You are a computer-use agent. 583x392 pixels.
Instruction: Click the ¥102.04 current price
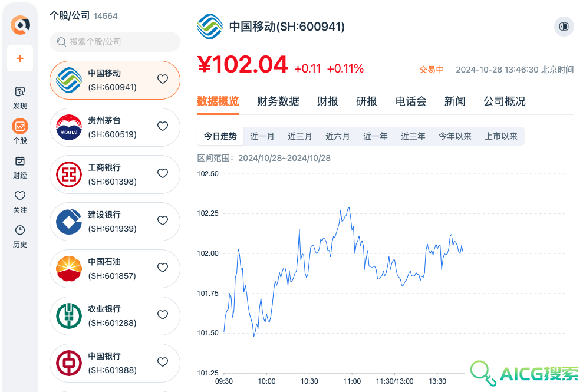click(242, 64)
